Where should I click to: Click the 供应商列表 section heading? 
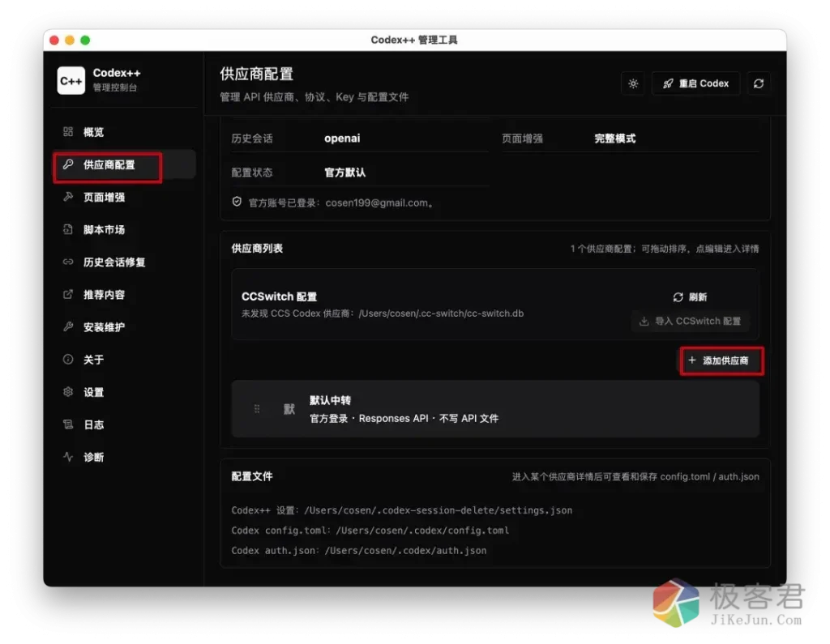(257, 249)
